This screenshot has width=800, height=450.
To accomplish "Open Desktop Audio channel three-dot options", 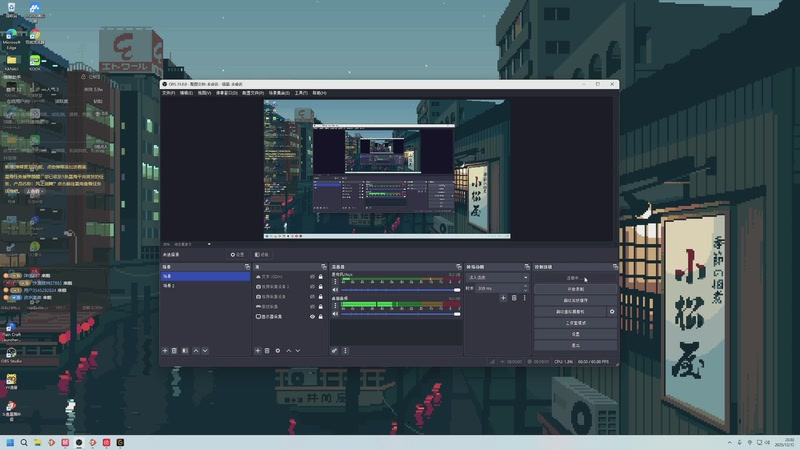I will pos(335,305).
